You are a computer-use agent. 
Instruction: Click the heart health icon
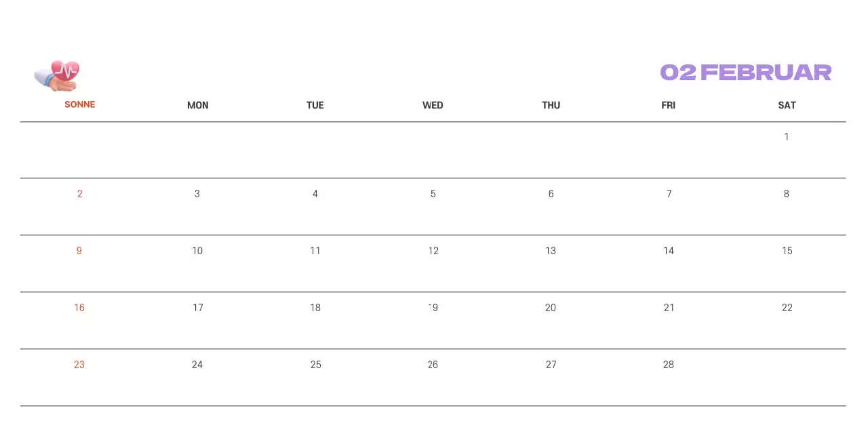[58, 75]
